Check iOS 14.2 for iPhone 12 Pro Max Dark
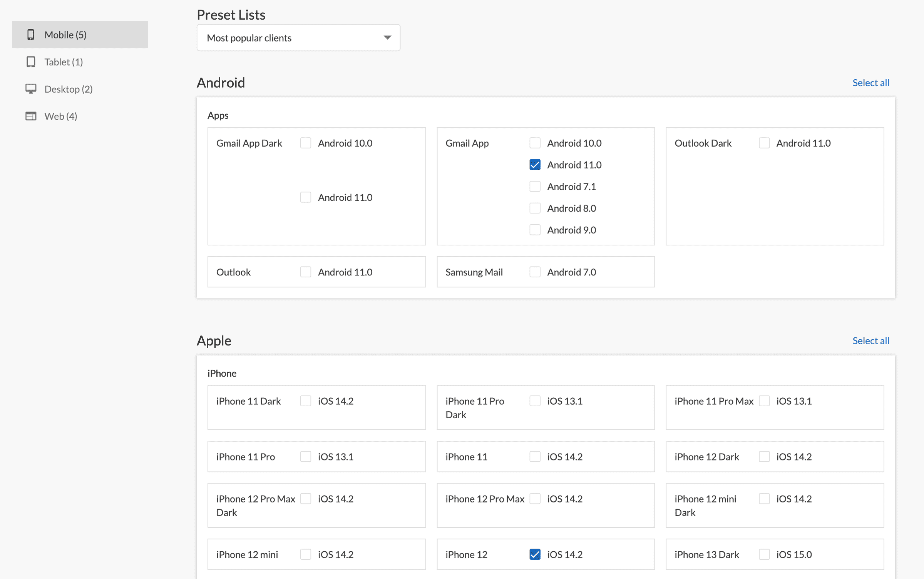This screenshot has width=924, height=579. tap(306, 499)
